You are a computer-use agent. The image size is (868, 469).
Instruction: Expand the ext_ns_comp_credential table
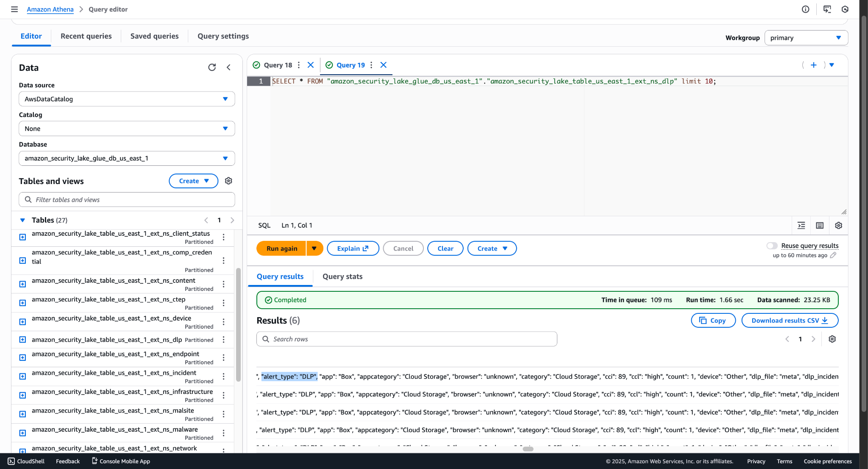click(x=23, y=260)
